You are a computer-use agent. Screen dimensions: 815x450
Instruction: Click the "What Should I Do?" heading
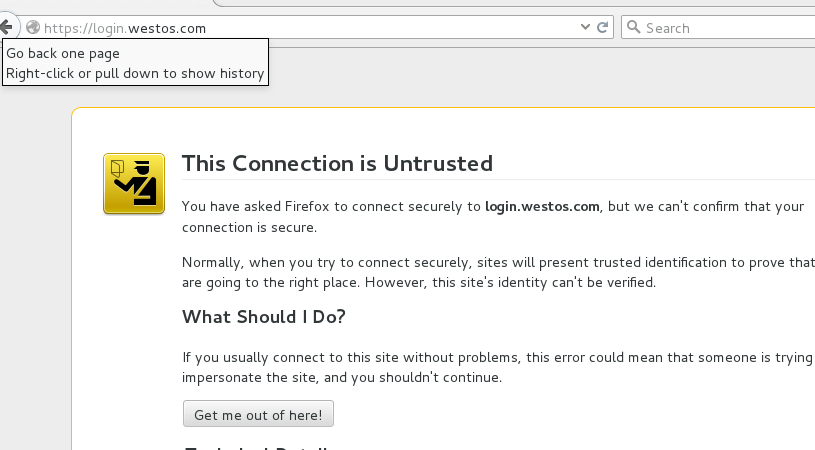coord(264,316)
